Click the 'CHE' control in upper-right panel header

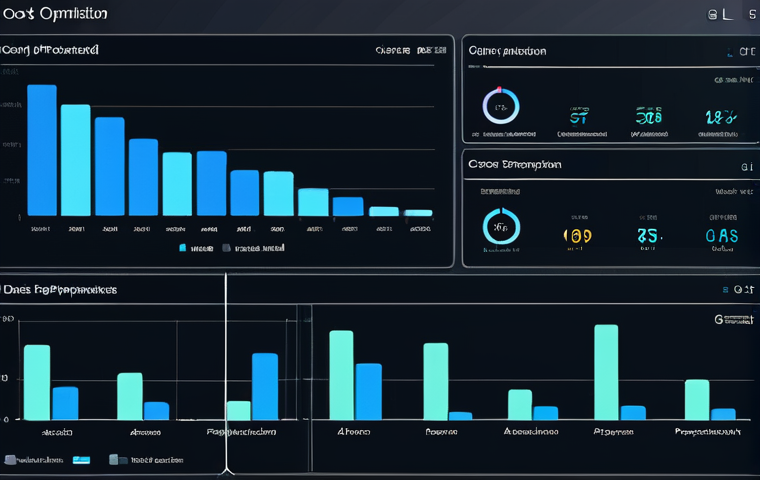pos(747,51)
